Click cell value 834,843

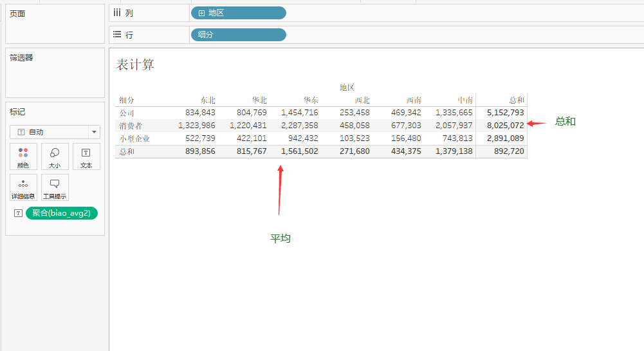click(x=200, y=113)
